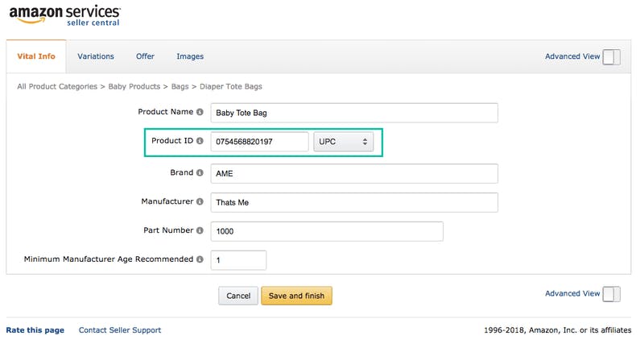This screenshot has width=644, height=352.
Task: Click the Minimum Manufacturer Age Recommended info icon
Action: tap(200, 259)
